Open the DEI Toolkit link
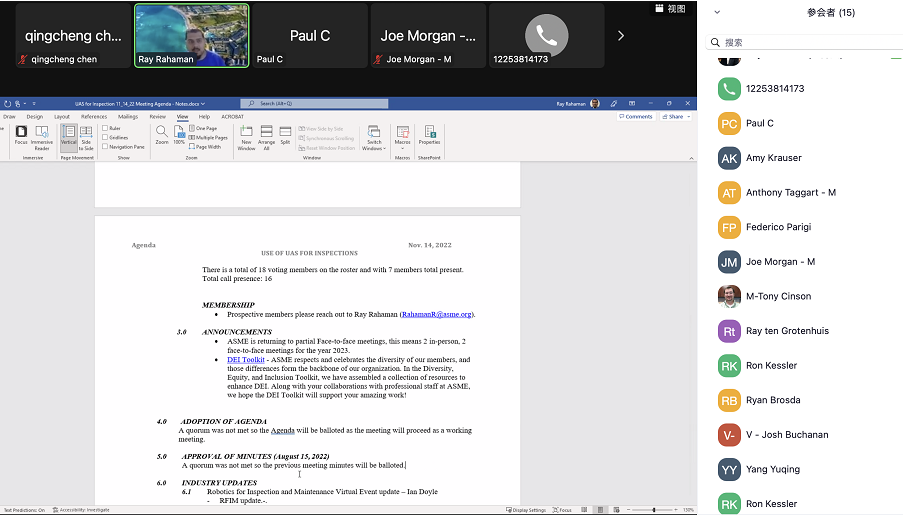This screenshot has height=516, width=903. pyautogui.click(x=246, y=359)
